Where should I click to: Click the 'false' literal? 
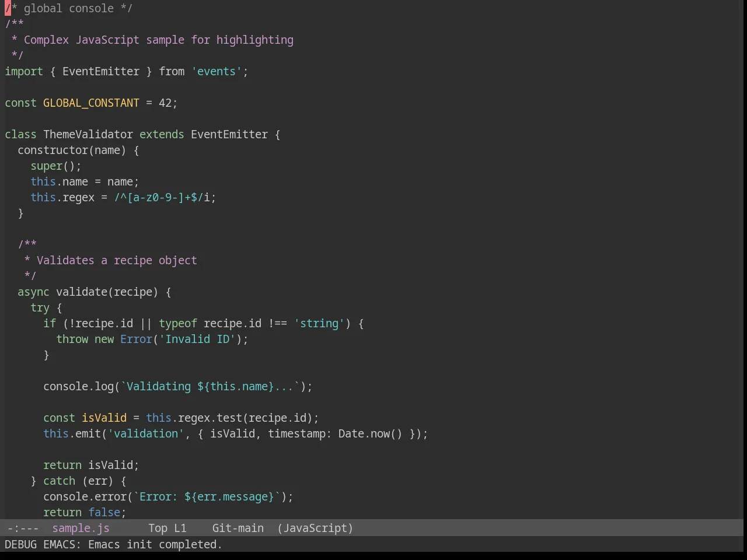click(x=104, y=512)
